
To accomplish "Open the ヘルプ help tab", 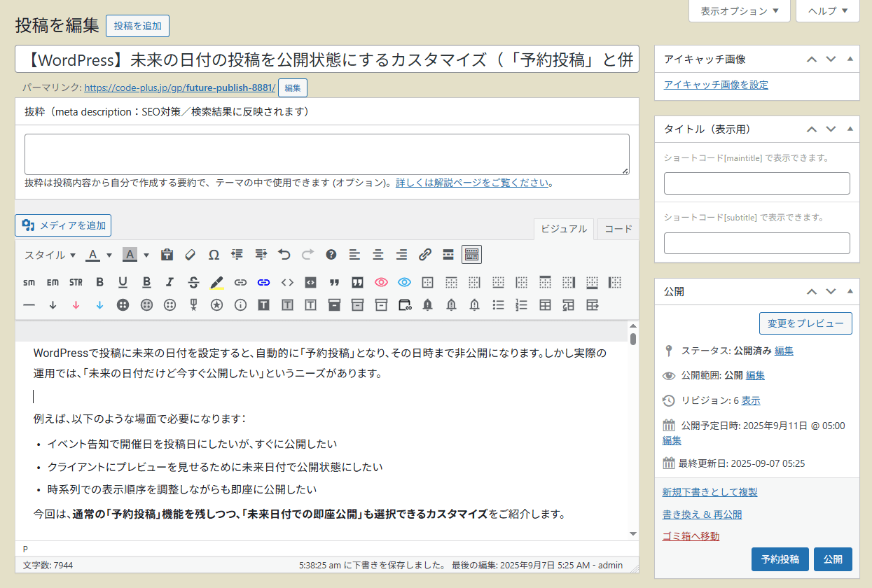I will 828,10.
